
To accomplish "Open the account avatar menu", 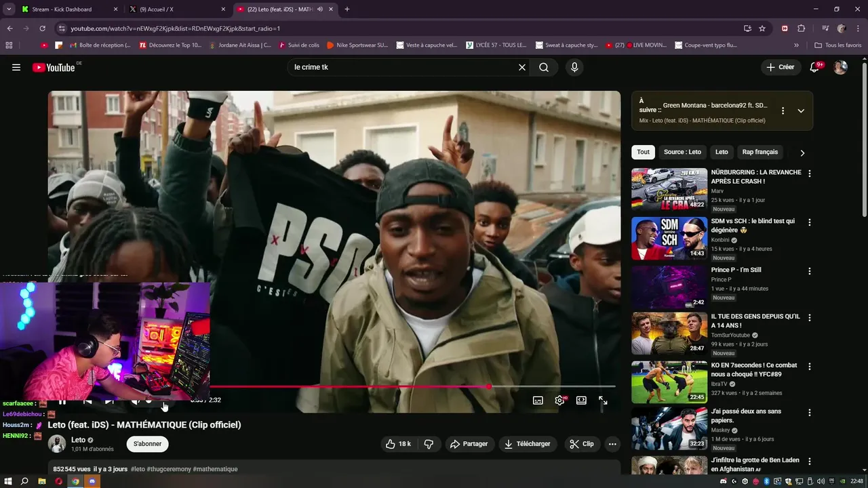I will 840,67.
